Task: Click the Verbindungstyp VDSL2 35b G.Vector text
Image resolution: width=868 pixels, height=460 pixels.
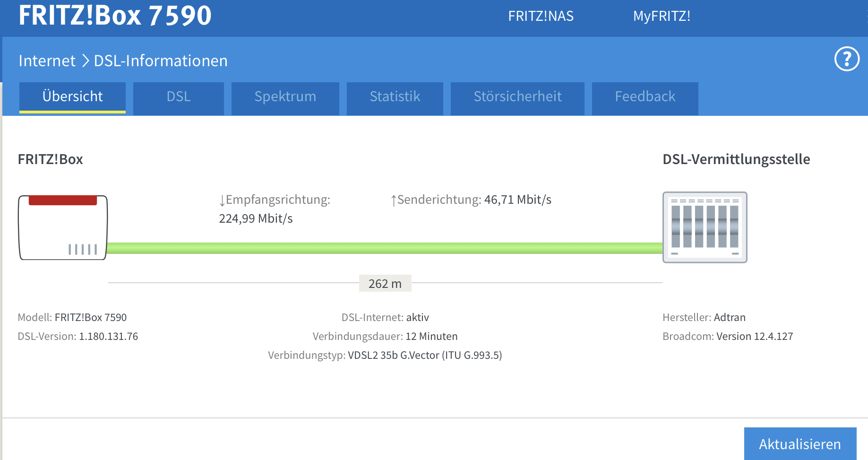Action: [385, 355]
